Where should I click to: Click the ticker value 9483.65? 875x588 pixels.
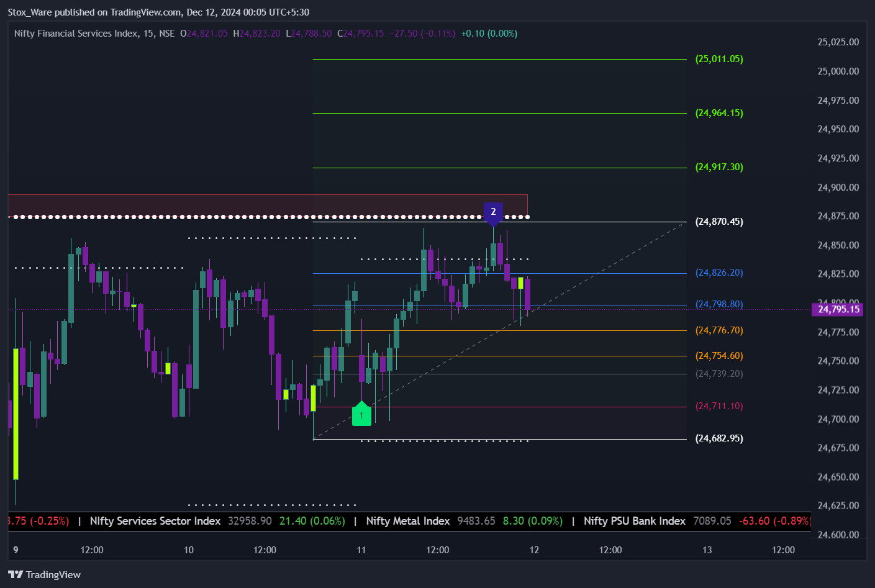[476, 521]
